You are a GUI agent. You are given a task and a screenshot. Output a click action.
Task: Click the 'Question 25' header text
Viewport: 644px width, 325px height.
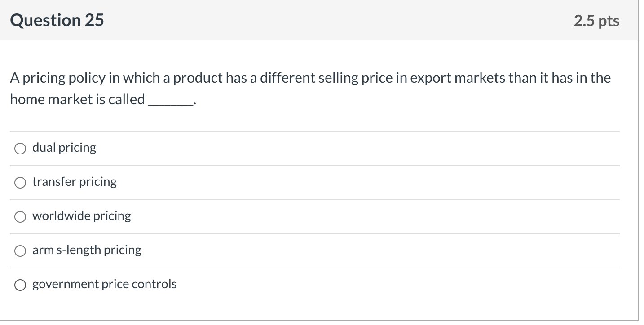coord(56,20)
